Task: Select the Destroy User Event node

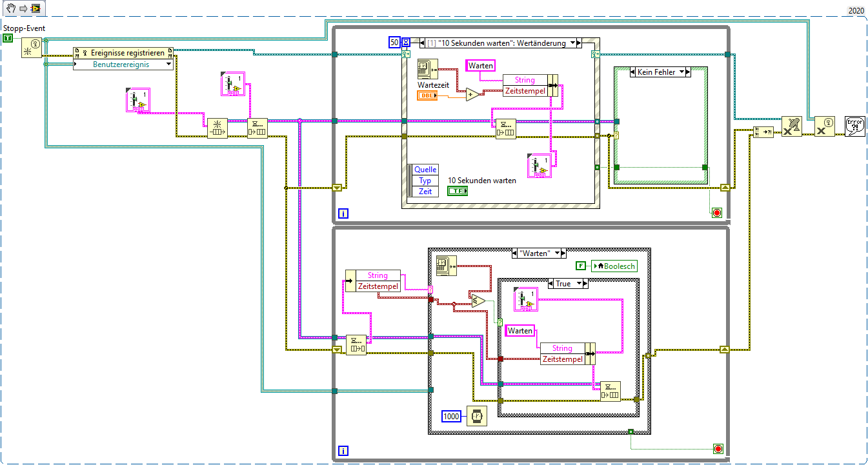Action: coord(824,126)
